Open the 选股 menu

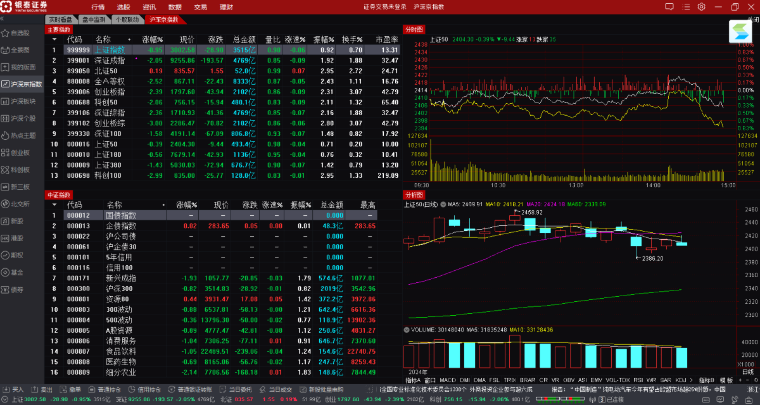124,7
